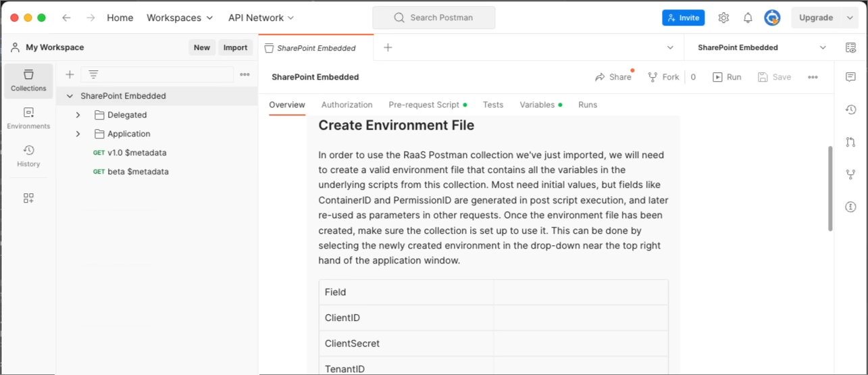The image size is (868, 375).
Task: Click the documentation vertical scrollbar
Action: pyautogui.click(x=830, y=189)
